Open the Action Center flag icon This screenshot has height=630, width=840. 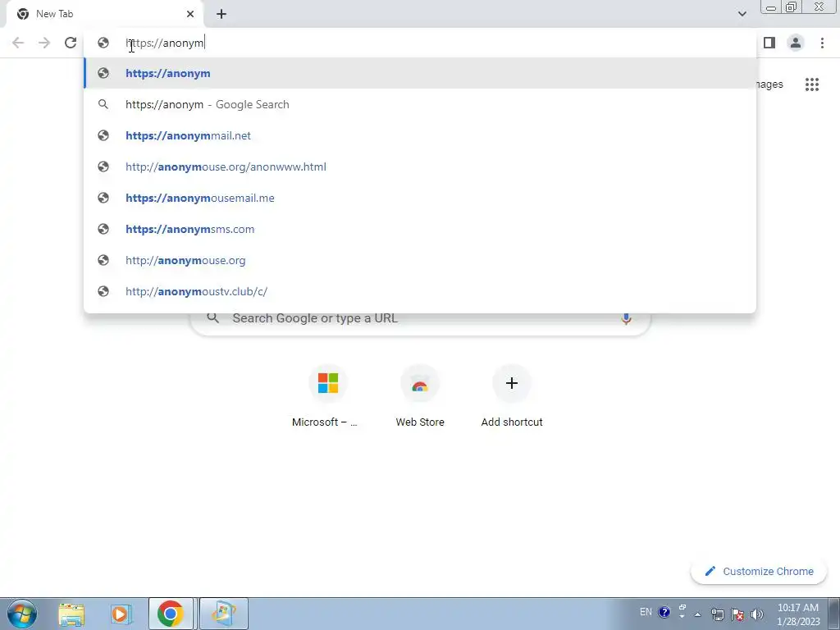pyautogui.click(x=737, y=614)
